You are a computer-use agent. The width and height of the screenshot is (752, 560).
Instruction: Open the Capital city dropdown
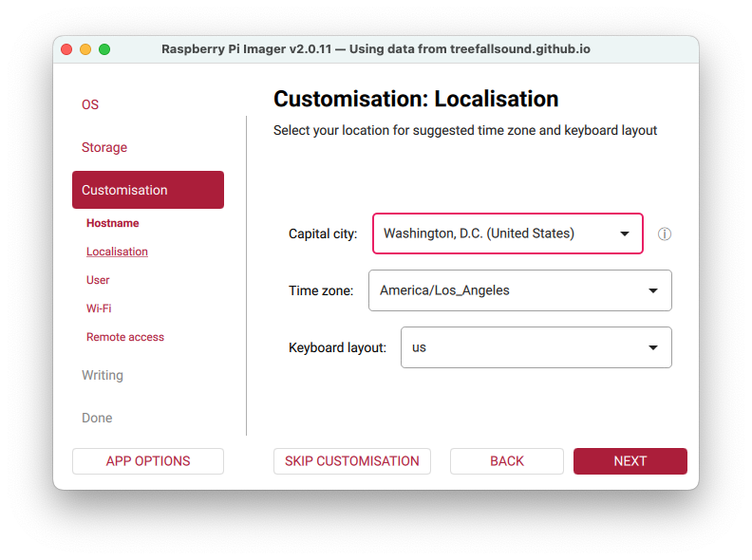click(507, 233)
